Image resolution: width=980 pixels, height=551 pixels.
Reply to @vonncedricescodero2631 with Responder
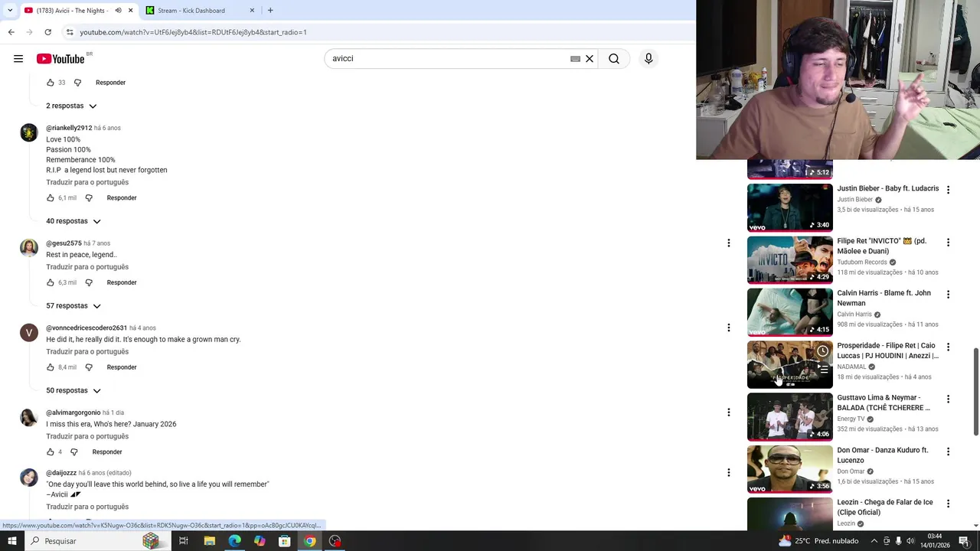[122, 367]
